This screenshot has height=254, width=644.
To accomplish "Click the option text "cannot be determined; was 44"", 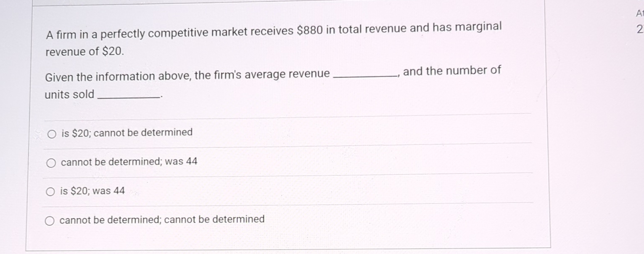I will pyautogui.click(x=129, y=161).
